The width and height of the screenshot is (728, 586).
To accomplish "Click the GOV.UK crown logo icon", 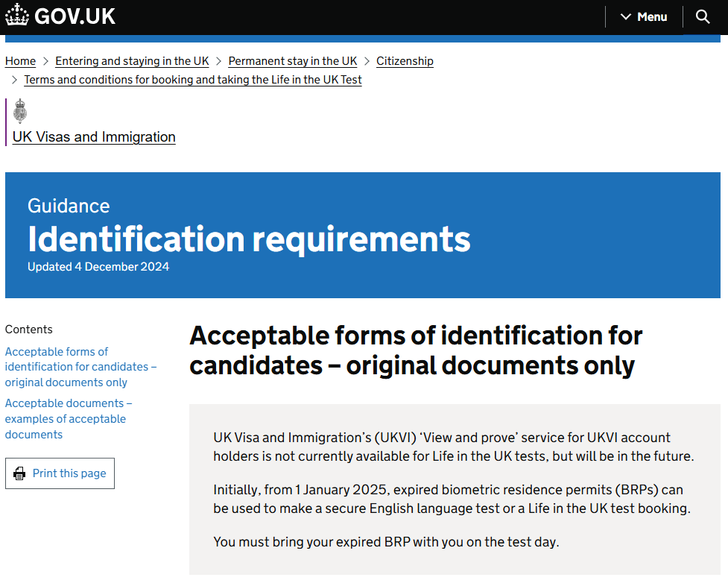I will 16,16.
